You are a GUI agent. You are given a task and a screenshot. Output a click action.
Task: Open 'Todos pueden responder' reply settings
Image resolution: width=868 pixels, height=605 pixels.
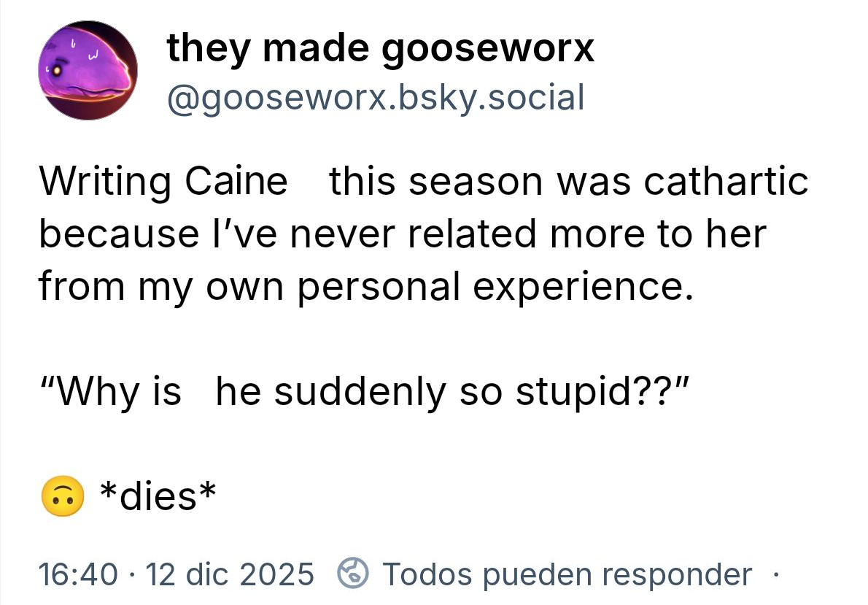pos(567,574)
